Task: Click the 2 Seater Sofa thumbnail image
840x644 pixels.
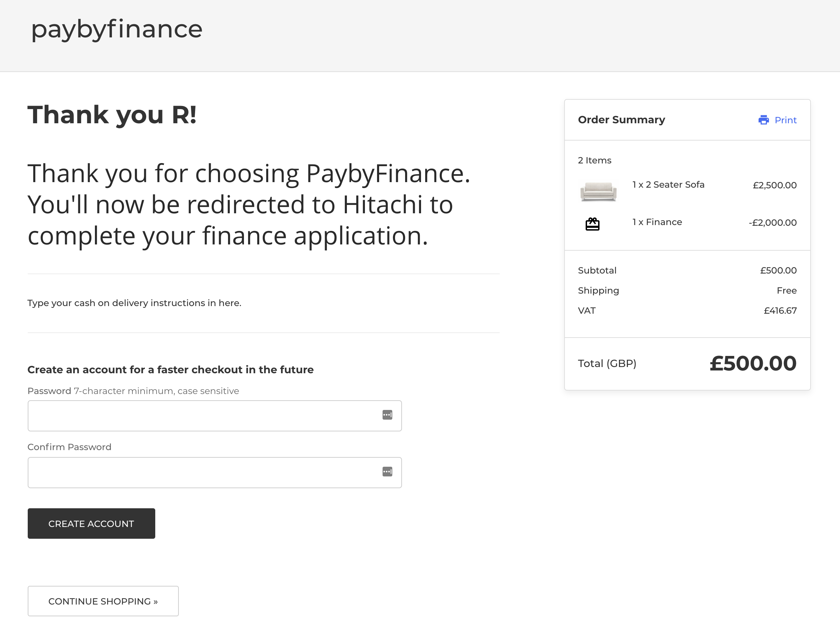Action: (598, 191)
